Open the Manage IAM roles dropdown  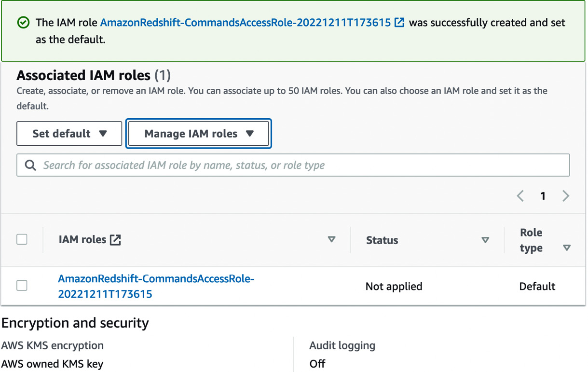[x=199, y=134]
